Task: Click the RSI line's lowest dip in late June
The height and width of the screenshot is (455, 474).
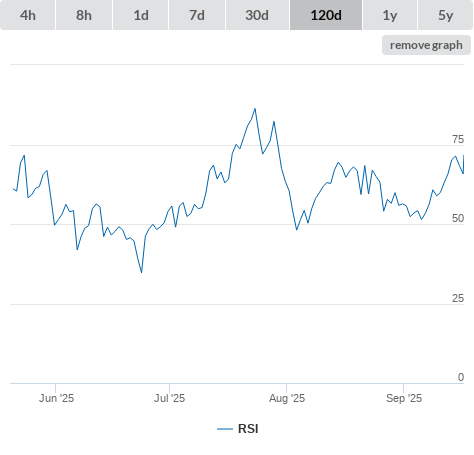Action: pos(141,272)
